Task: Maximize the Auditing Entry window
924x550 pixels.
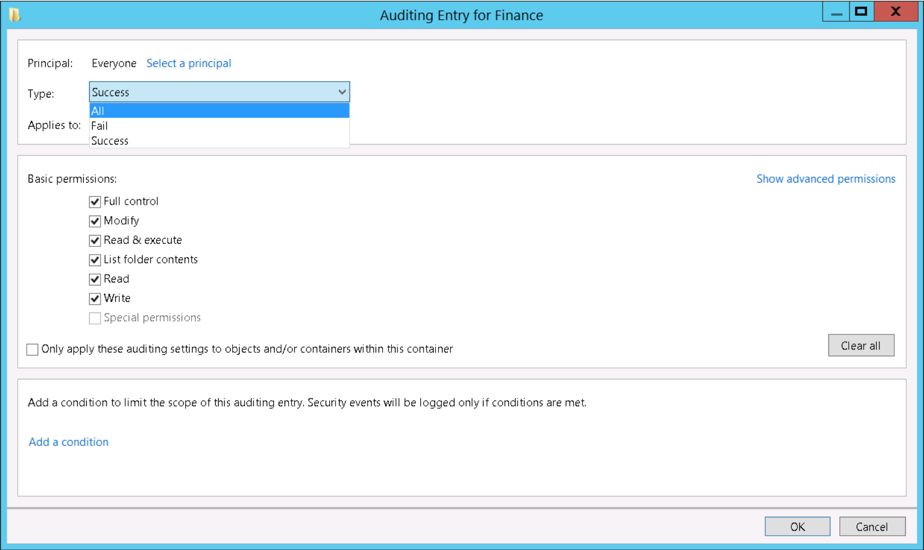Action: [x=862, y=12]
